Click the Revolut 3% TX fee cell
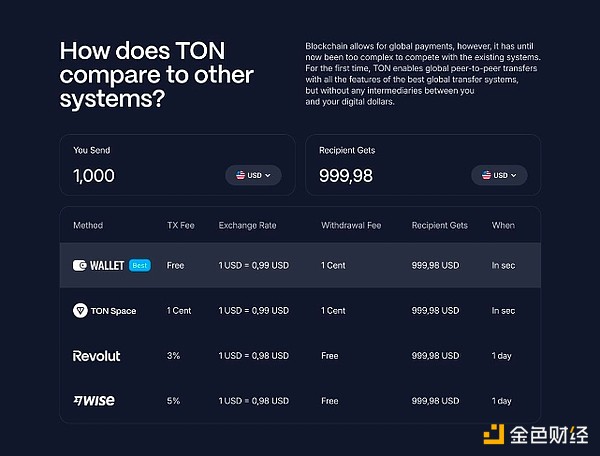 173,356
